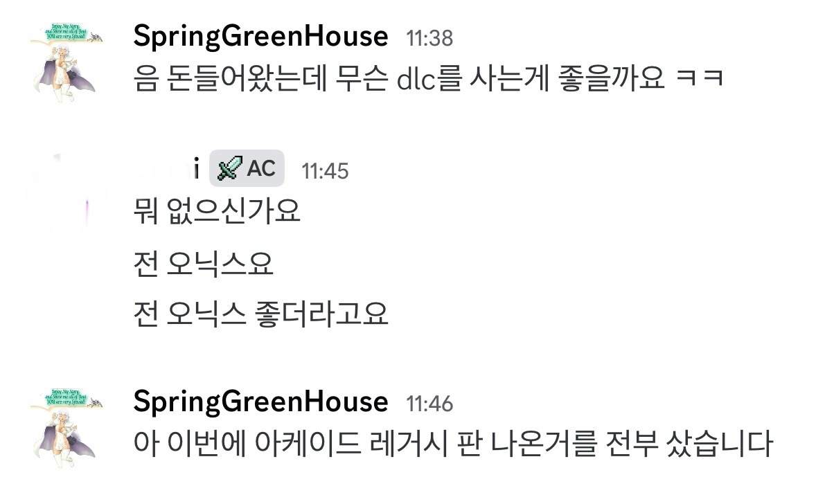Click the 11:45 timestamp
The width and height of the screenshot is (816, 504).
coord(325,170)
